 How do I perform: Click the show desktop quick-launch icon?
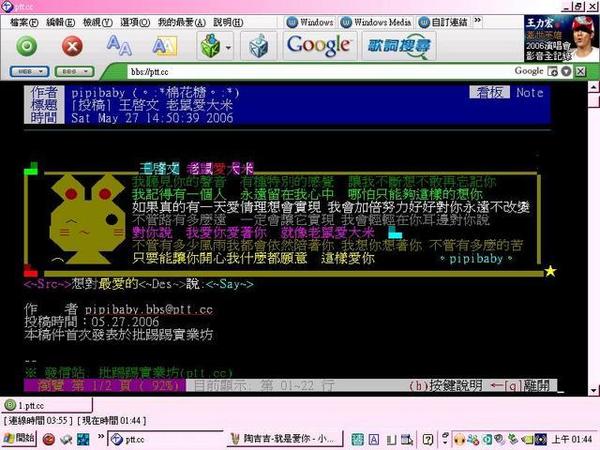(66, 439)
